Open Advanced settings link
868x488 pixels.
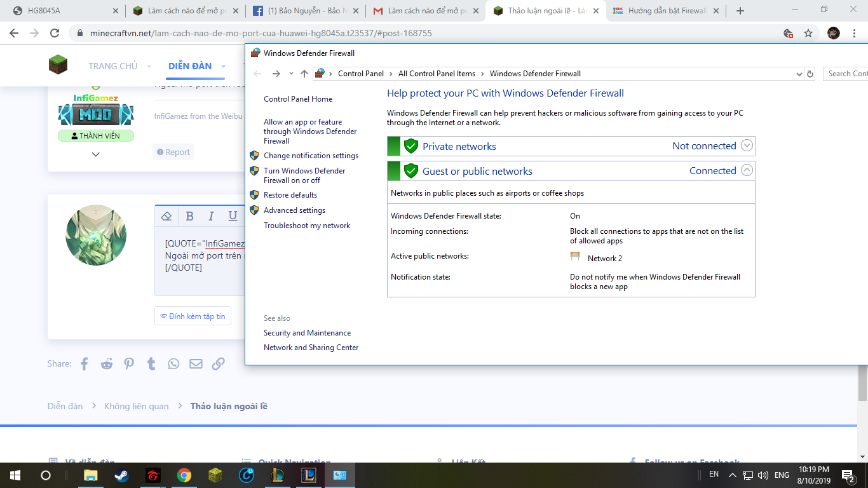pos(294,210)
